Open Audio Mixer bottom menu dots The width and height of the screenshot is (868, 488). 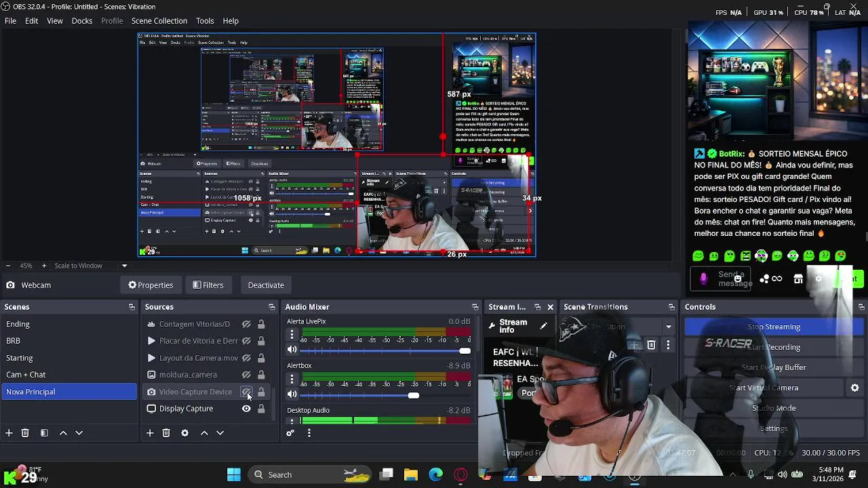click(309, 432)
